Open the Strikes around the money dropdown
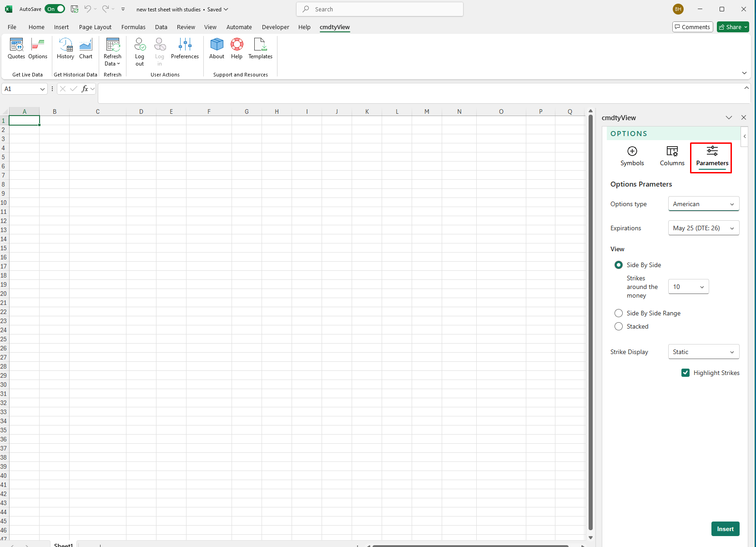This screenshot has height=547, width=756. [688, 287]
